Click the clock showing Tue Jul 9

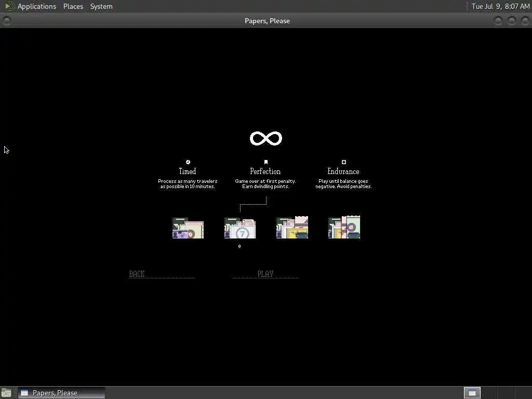(500, 6)
